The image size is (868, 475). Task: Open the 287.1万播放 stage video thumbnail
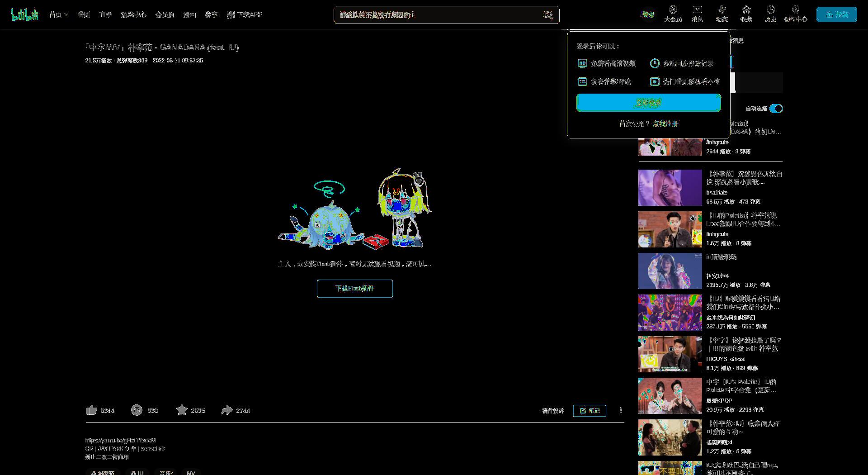(670, 313)
